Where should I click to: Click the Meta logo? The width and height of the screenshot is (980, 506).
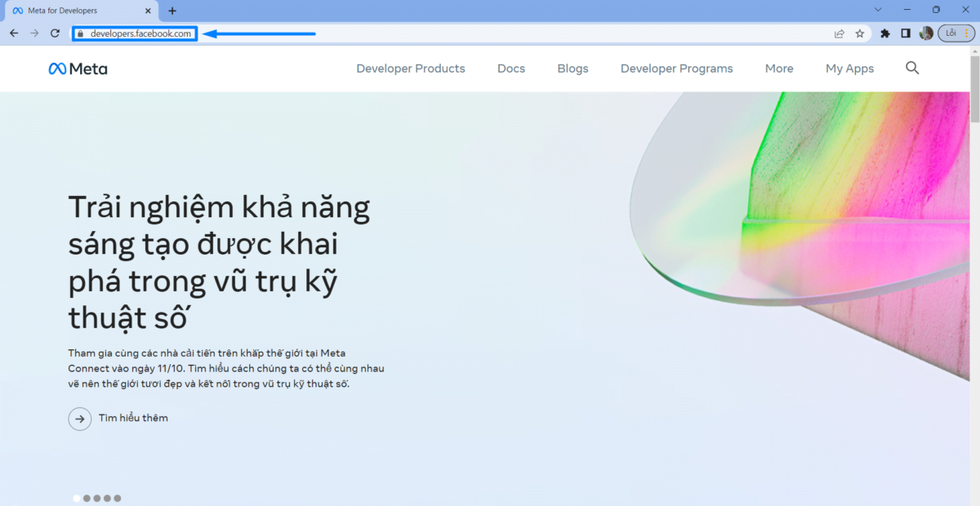click(x=78, y=69)
